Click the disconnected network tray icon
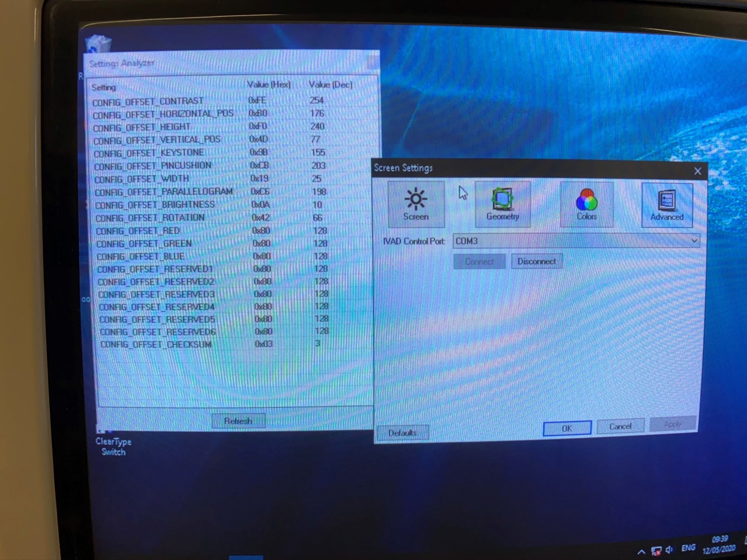The width and height of the screenshot is (747, 560). pos(656,551)
